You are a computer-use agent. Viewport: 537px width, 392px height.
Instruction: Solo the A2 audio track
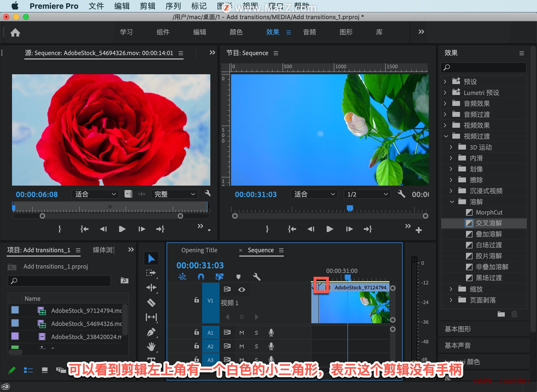coord(256,346)
